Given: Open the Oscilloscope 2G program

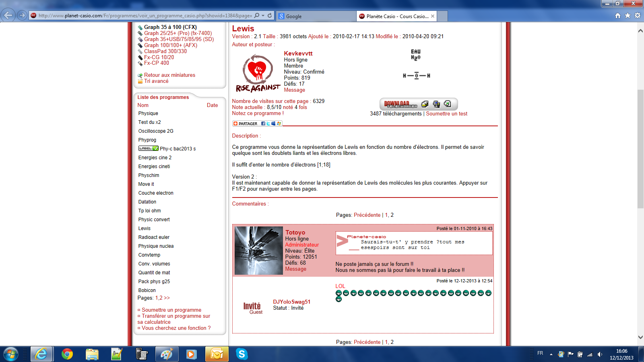Looking at the screenshot, I should pos(156,131).
